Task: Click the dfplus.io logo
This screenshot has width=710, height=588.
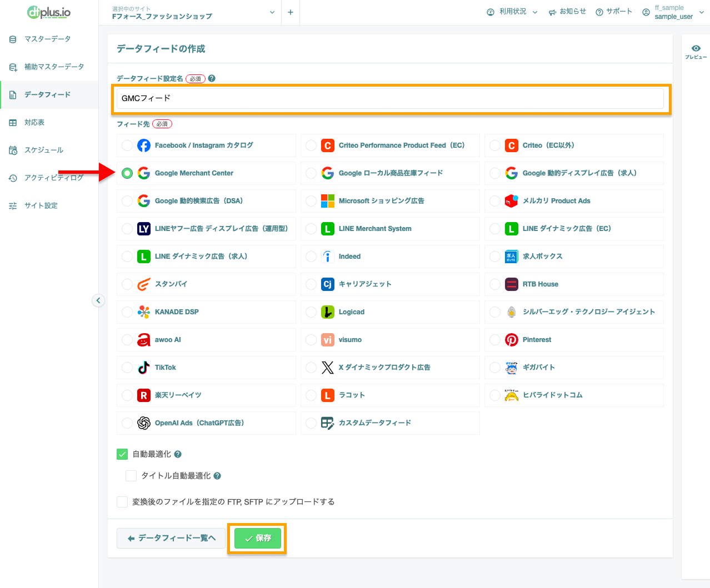Action: coord(49,12)
